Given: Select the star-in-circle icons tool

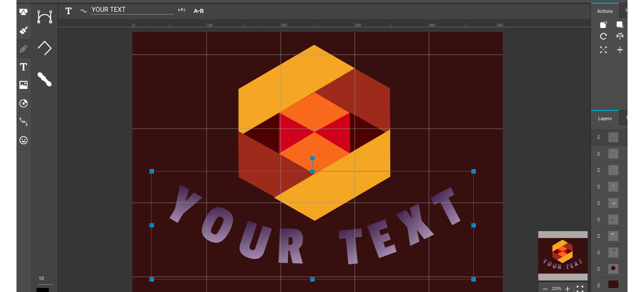Looking at the screenshot, I should pyautogui.click(x=23, y=103).
